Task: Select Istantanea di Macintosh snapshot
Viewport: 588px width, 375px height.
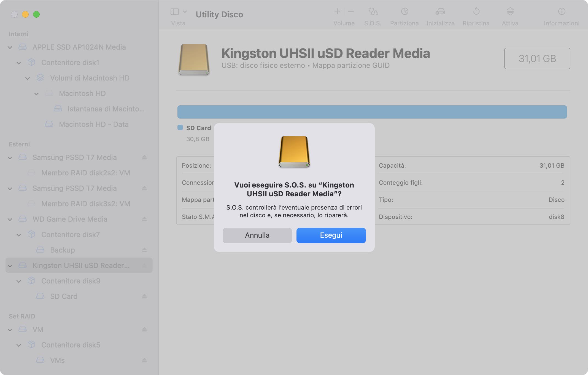Action: pos(79,109)
